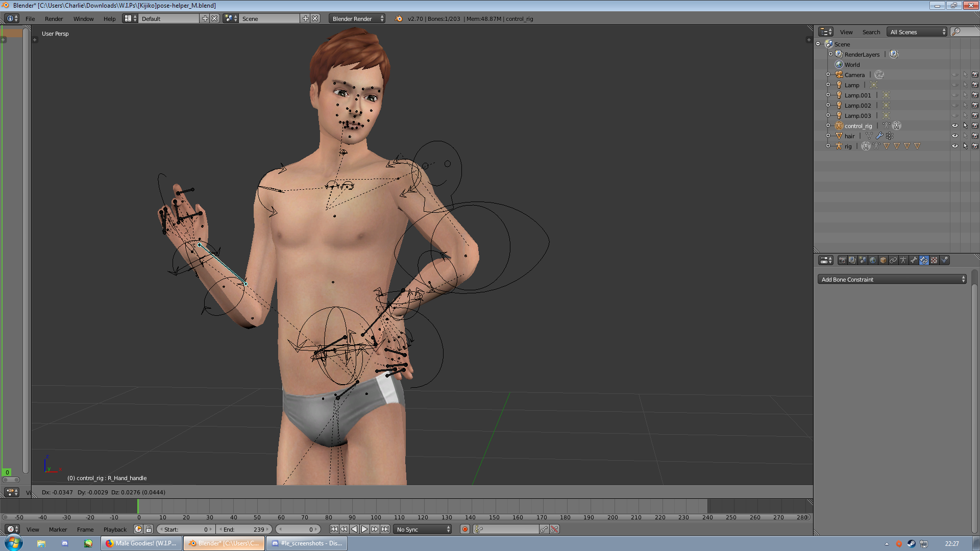Toggle visibility of control_rig in outliner
Viewport: 980px width, 551px height.
click(955, 126)
